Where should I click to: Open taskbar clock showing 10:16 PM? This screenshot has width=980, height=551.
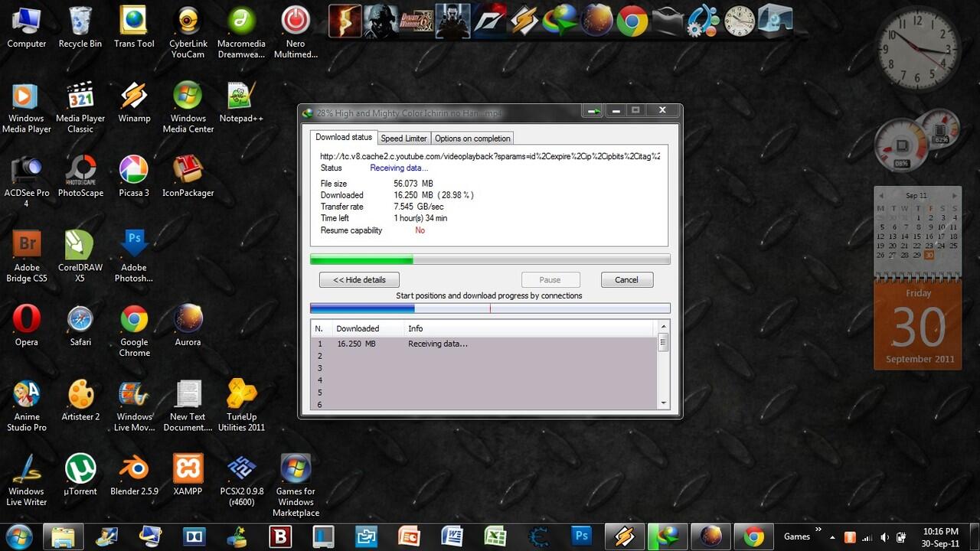(941, 536)
